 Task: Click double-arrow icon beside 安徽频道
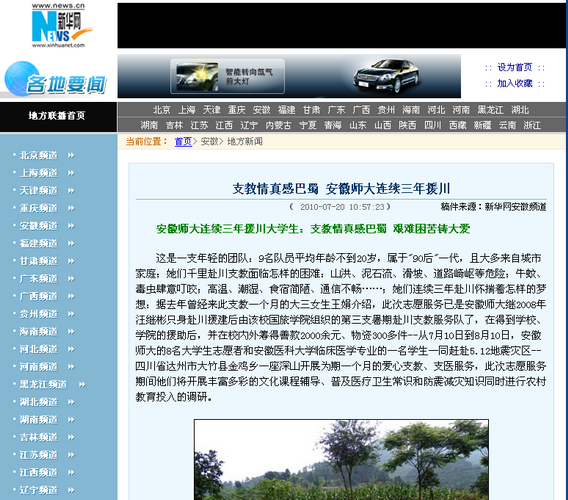(x=71, y=226)
